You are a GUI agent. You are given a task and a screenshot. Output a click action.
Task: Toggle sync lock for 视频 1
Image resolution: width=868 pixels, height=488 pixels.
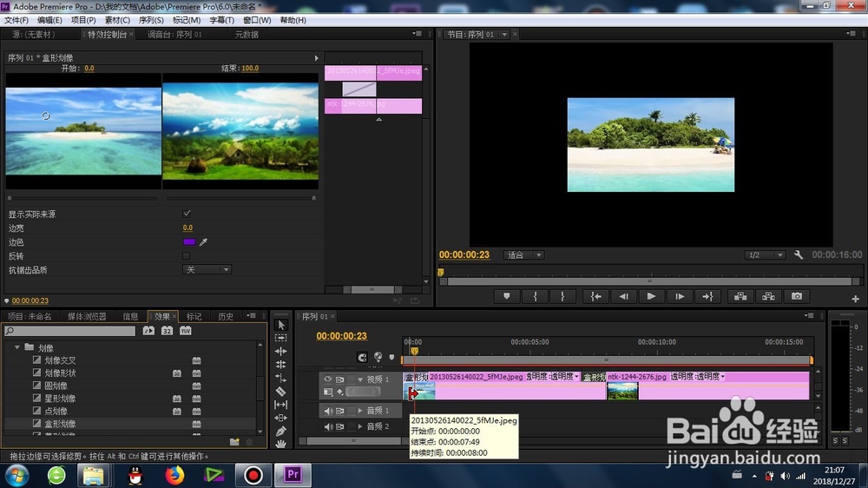[340, 379]
